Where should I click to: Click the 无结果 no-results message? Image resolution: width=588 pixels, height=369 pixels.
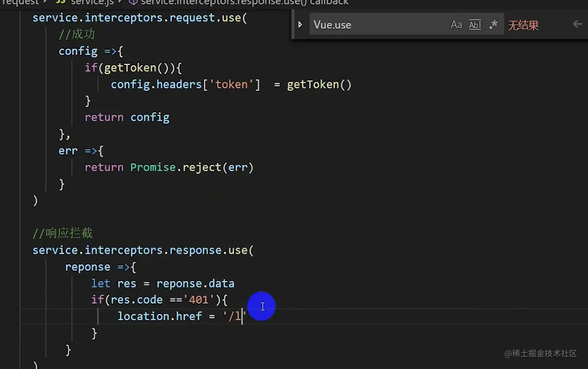523,25
